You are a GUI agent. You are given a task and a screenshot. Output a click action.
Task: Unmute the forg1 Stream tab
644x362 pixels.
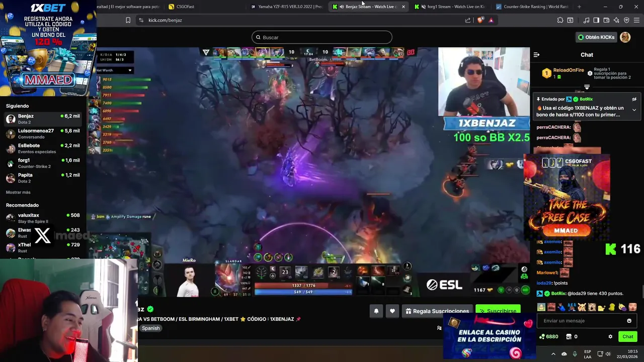(x=423, y=7)
